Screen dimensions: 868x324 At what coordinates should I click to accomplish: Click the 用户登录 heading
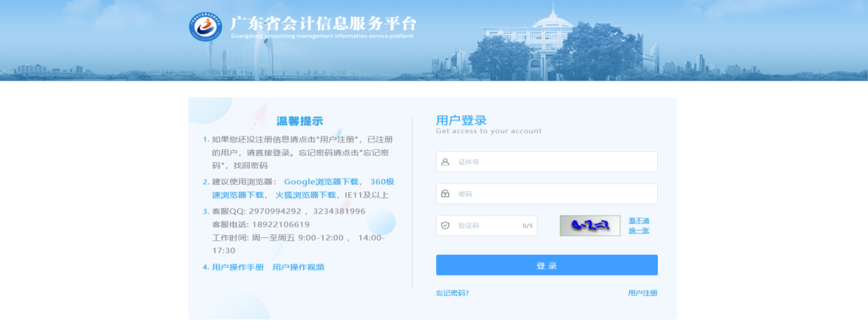click(x=461, y=120)
